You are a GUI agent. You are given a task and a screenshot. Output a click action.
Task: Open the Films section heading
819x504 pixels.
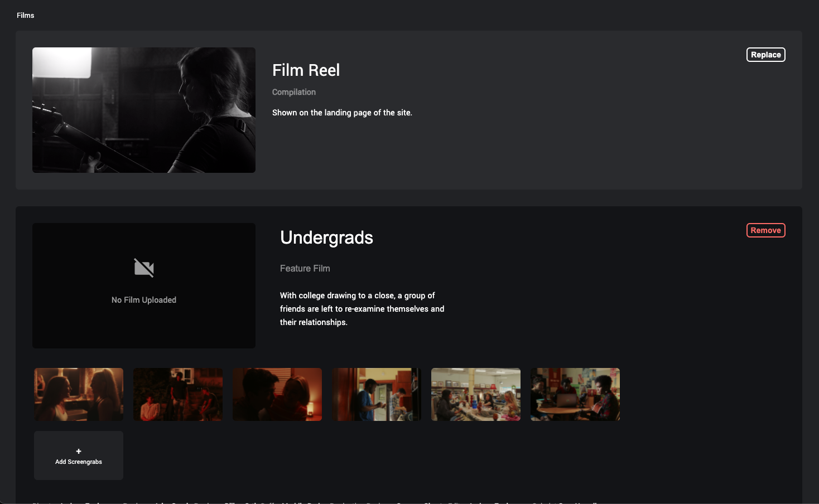coord(25,15)
